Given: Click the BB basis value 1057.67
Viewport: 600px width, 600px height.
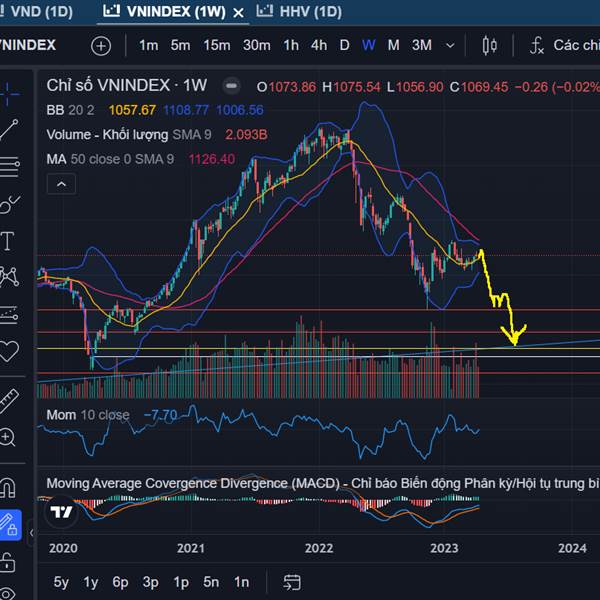Looking at the screenshot, I should point(132,111).
